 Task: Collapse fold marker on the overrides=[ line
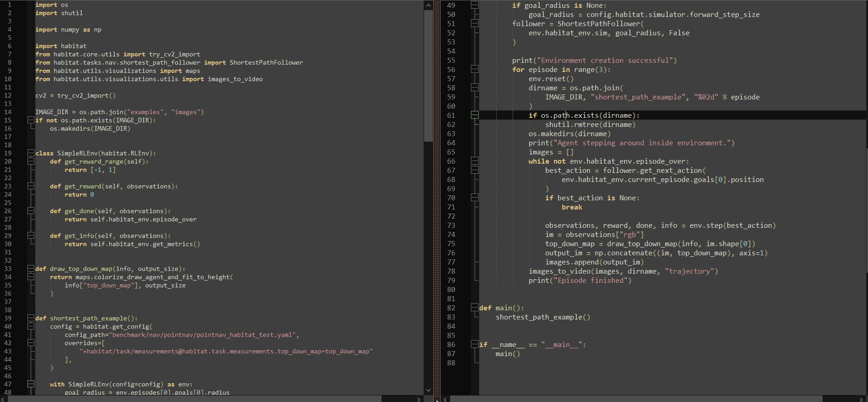(31, 343)
